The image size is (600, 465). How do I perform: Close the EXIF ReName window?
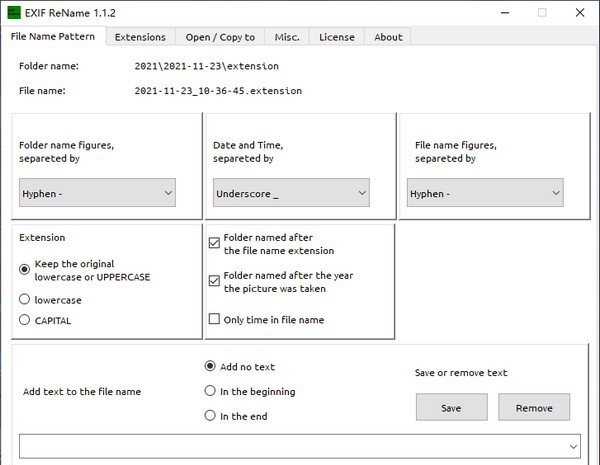coord(580,13)
